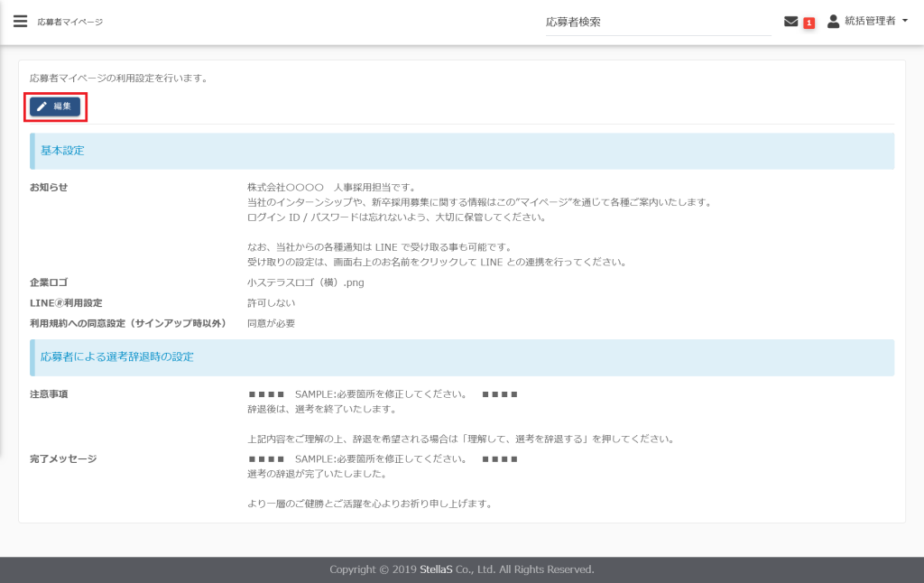Click the お知らせ field label
This screenshot has height=583, width=924.
pos(49,187)
